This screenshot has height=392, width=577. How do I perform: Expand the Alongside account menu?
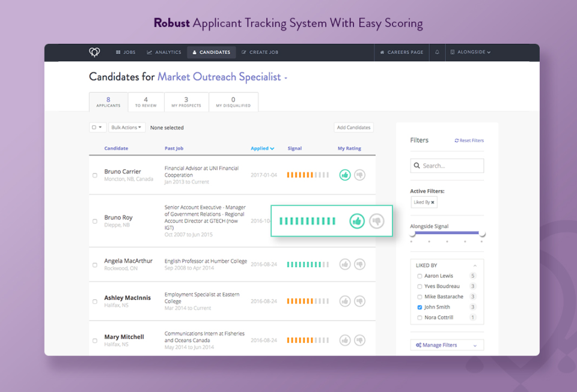point(470,52)
